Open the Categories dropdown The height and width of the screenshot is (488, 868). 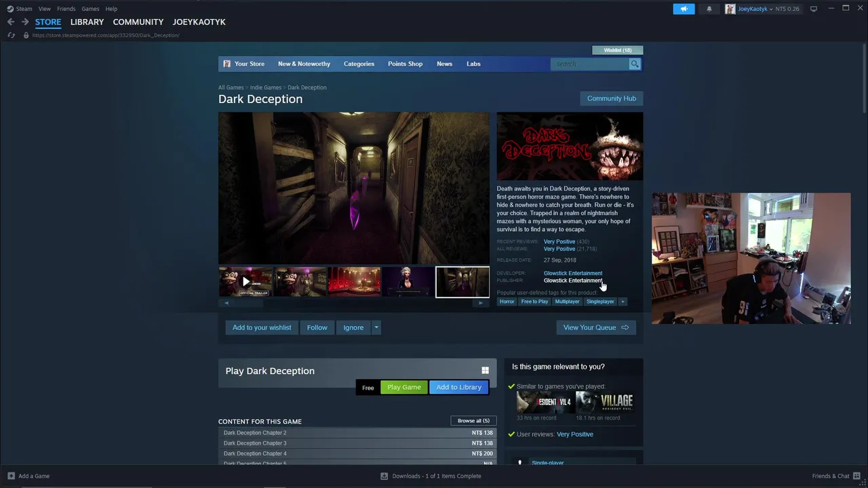(x=359, y=64)
